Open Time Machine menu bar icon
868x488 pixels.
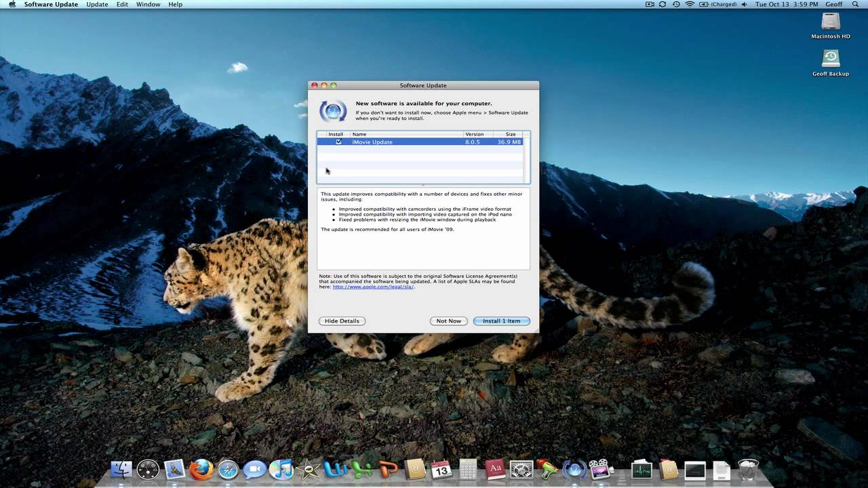676,4
